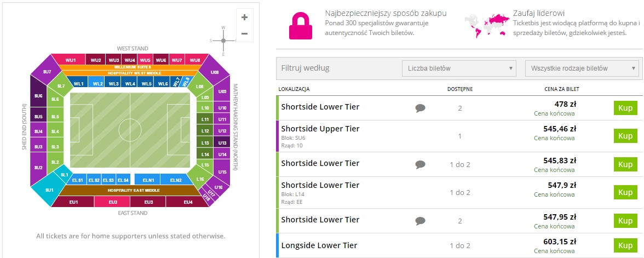Zoom out of the stadium map
Image resolution: width=644 pixels, height=258 pixels.
tap(244, 34)
